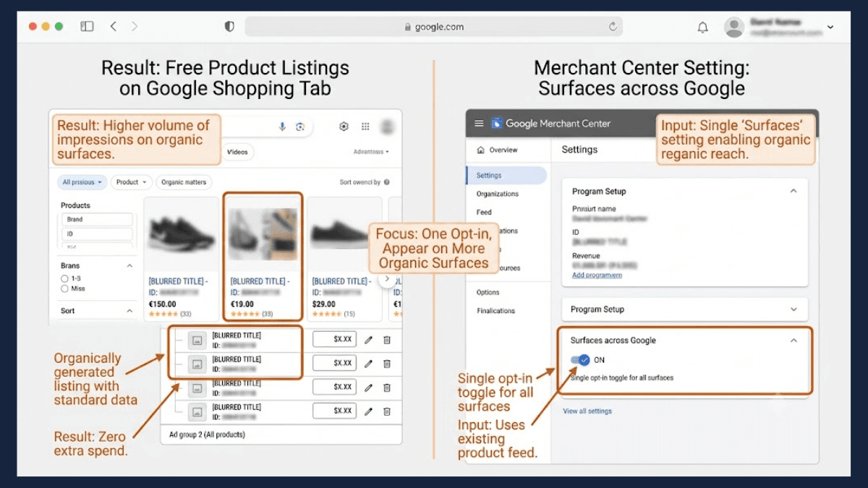Click the Brand filter field
Viewport: 868px width, 488px height.
pos(97,219)
